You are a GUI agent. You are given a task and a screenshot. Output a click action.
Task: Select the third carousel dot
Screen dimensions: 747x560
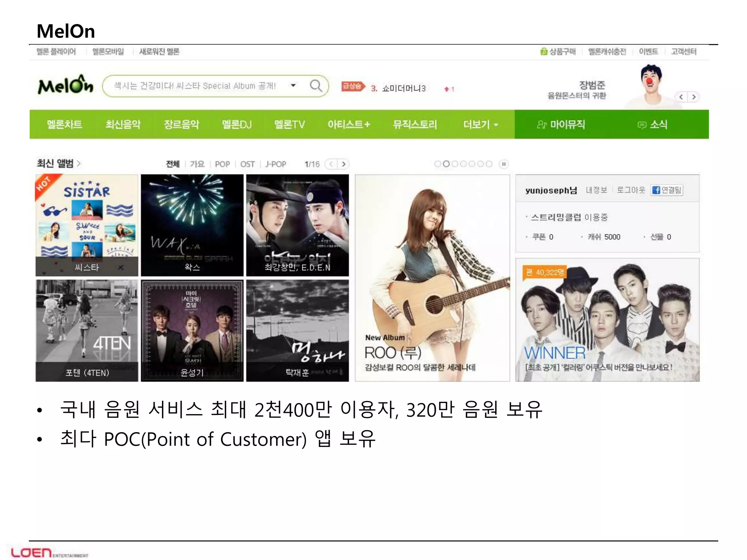point(455,164)
